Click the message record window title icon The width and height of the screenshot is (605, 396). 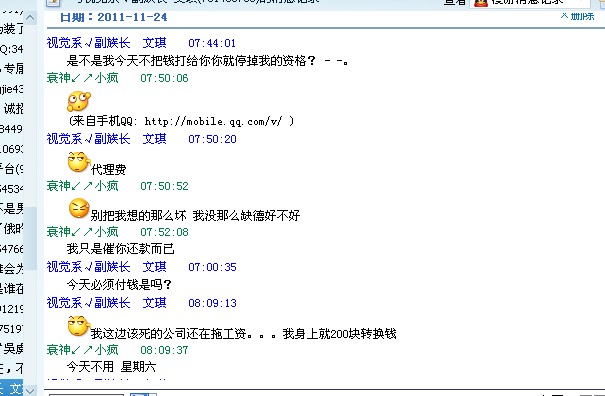(x=53, y=2)
